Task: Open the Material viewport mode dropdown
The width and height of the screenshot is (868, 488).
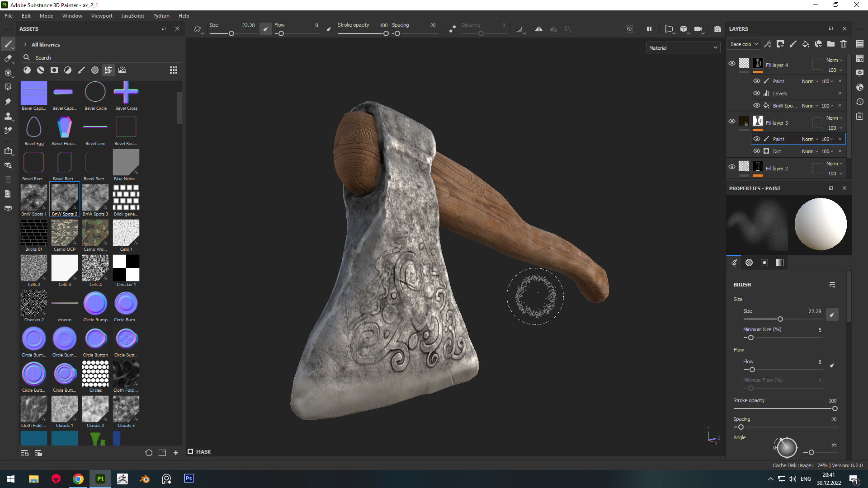Action: (x=683, y=48)
